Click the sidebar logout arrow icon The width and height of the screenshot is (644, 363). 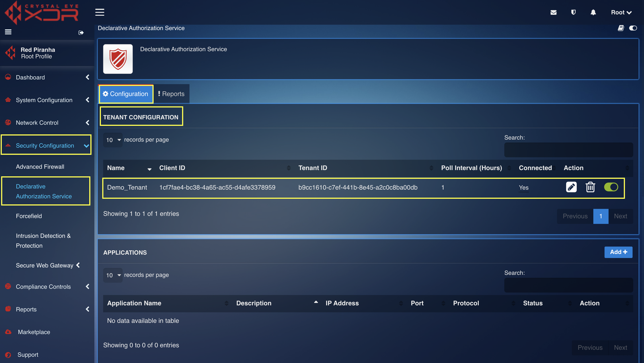tap(81, 33)
